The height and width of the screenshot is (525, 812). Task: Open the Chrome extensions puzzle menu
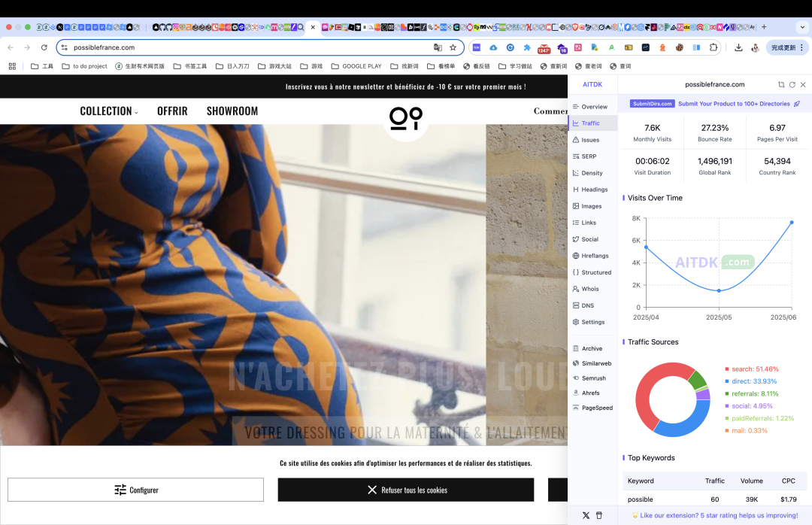714,47
